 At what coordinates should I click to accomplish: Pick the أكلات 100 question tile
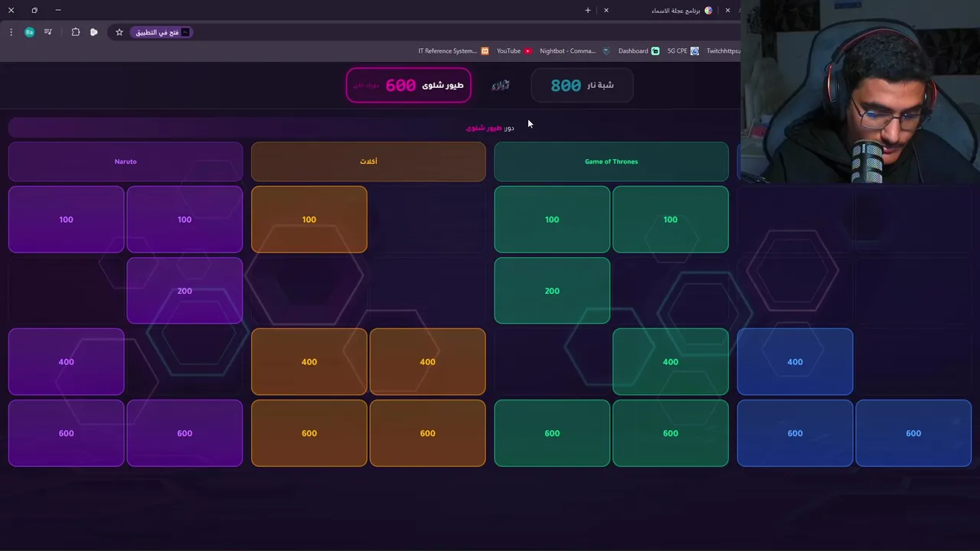[309, 220]
